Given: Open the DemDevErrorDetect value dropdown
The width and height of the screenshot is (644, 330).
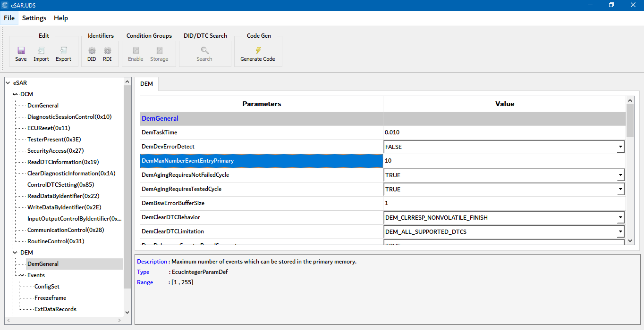Looking at the screenshot, I should [620, 147].
